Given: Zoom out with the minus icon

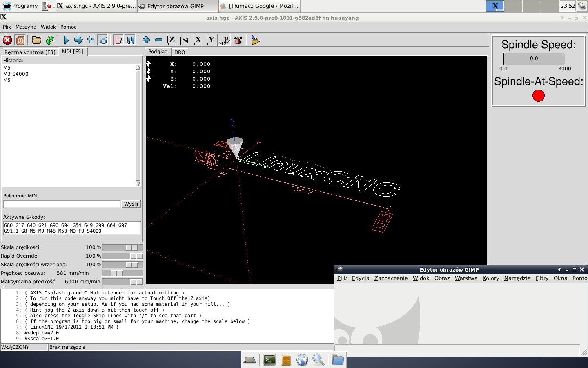Looking at the screenshot, I should [158, 40].
